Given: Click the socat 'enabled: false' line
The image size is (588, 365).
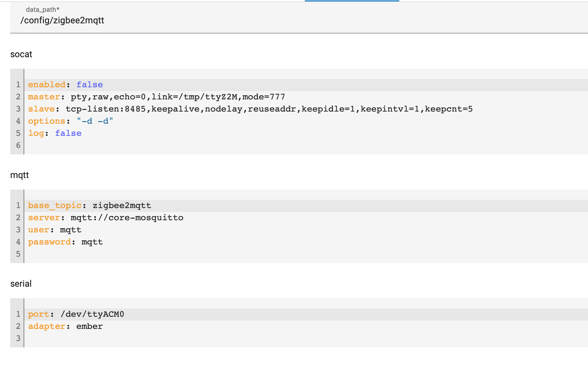Looking at the screenshot, I should (306, 85).
